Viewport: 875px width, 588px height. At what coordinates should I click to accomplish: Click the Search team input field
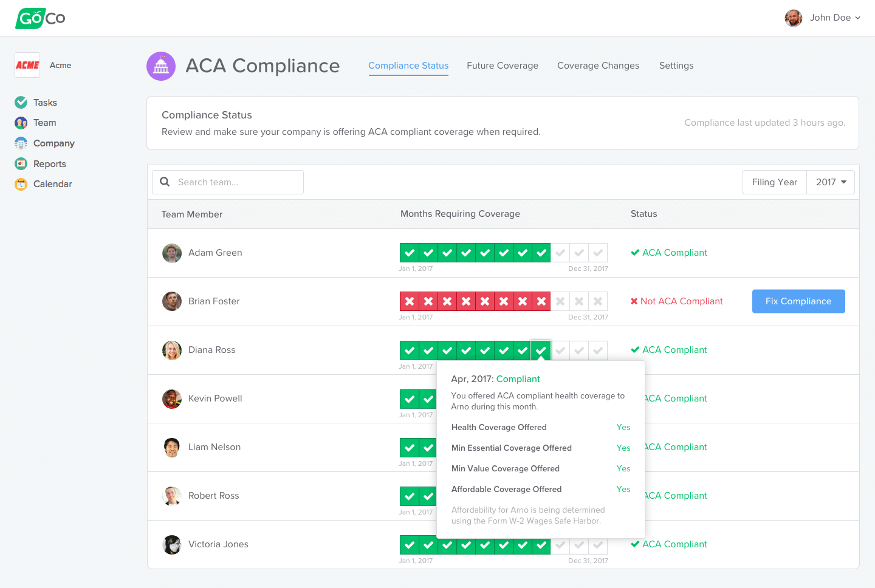(237, 182)
